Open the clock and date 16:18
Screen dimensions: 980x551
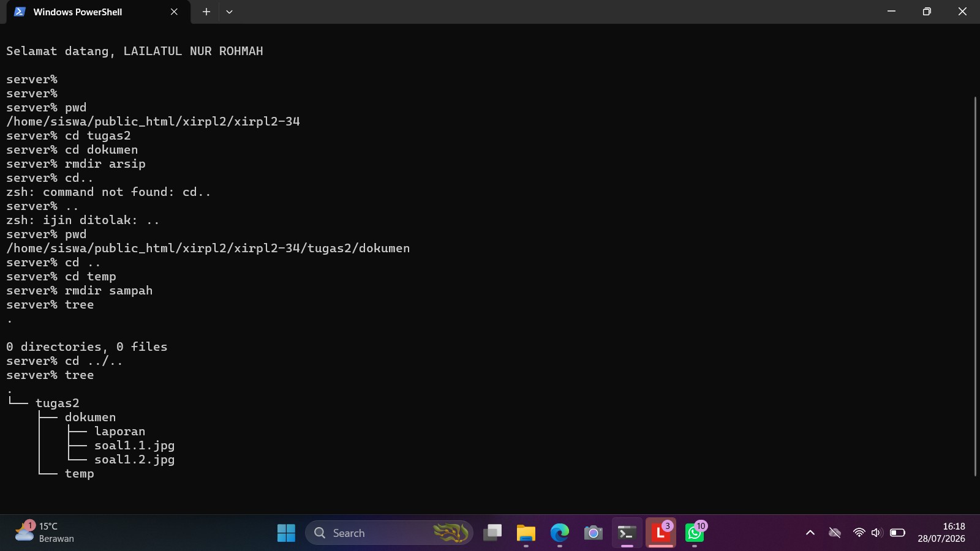point(941,533)
